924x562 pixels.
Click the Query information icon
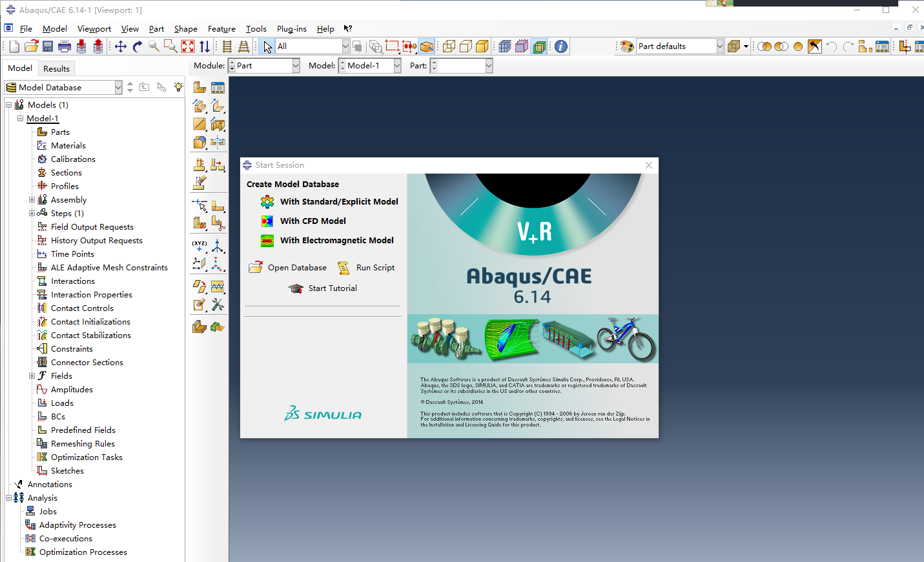click(561, 46)
